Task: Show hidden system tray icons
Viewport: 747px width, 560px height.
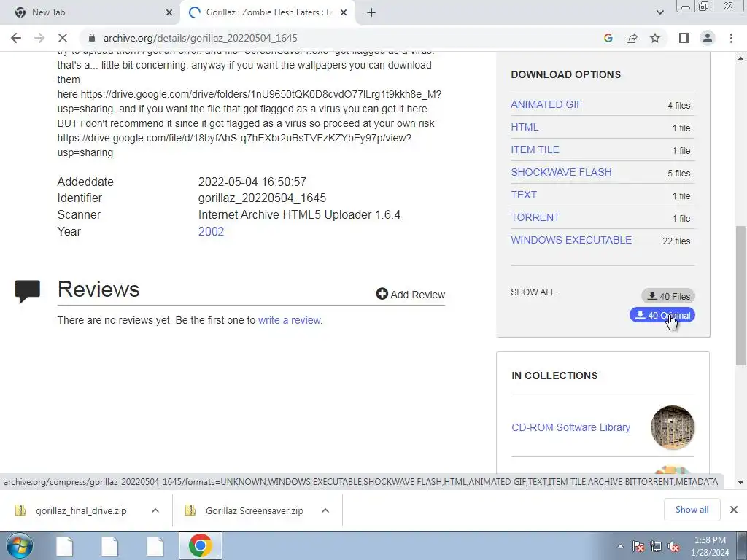Action: click(620, 546)
